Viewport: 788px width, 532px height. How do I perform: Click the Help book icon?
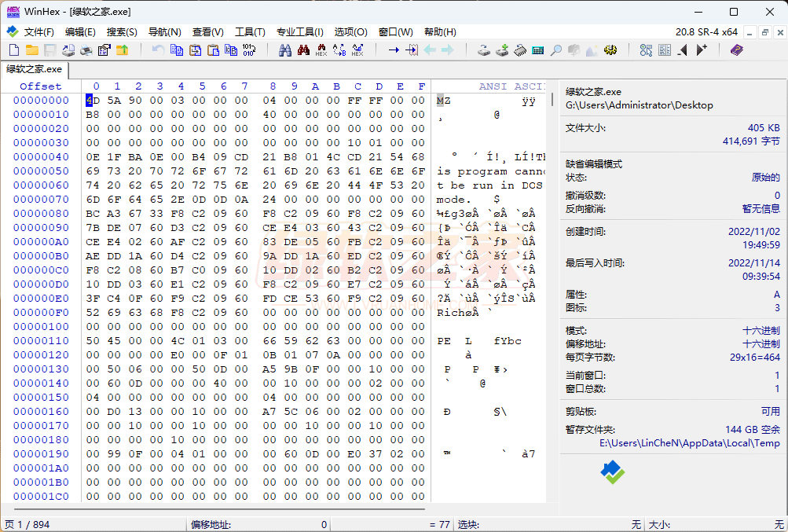coord(736,50)
